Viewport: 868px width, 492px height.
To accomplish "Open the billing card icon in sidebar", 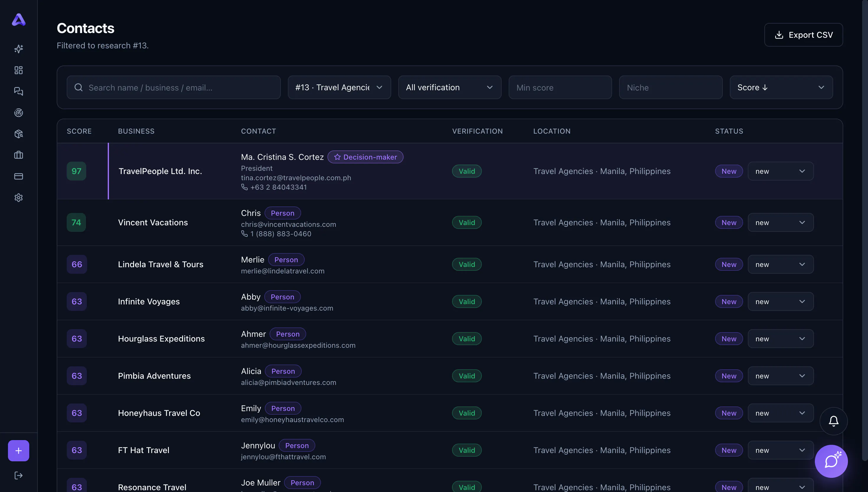I will pyautogui.click(x=19, y=176).
